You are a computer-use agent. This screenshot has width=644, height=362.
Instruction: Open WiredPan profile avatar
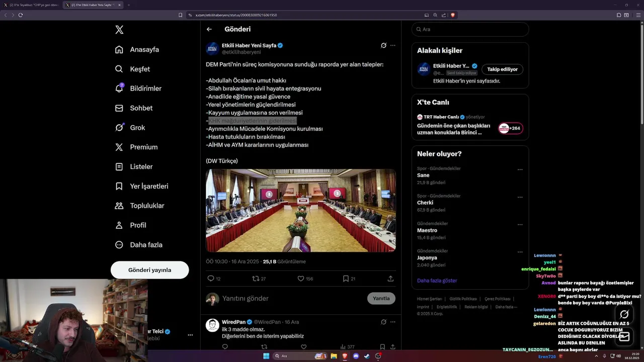click(x=212, y=325)
